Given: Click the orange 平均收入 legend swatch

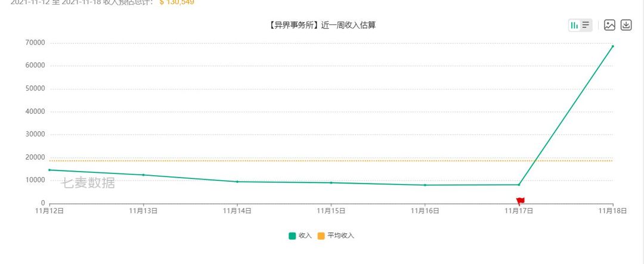Looking at the screenshot, I should pyautogui.click(x=321, y=235).
